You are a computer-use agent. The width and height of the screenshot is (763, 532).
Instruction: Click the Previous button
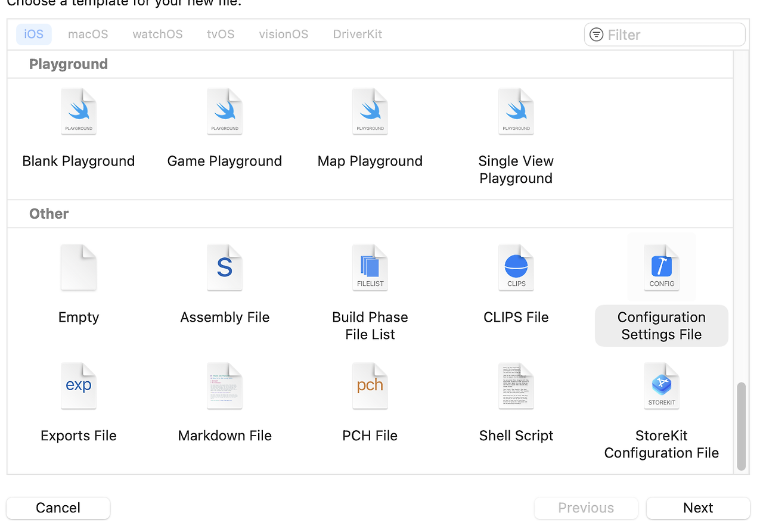tap(586, 508)
